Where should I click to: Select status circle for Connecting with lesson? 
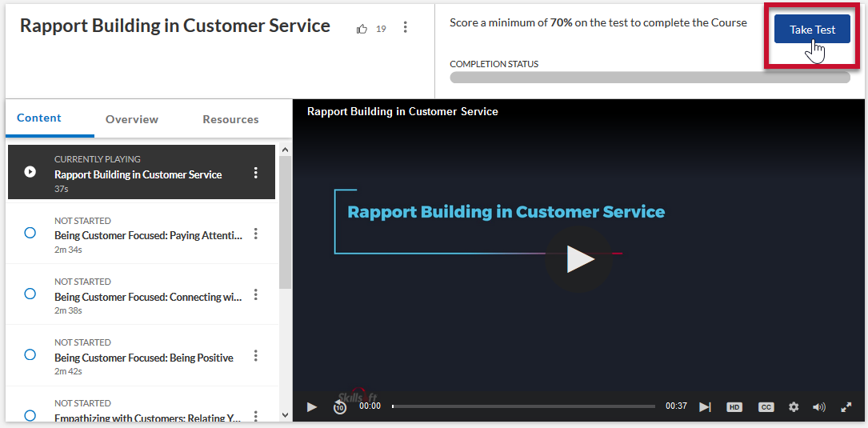[x=30, y=294]
